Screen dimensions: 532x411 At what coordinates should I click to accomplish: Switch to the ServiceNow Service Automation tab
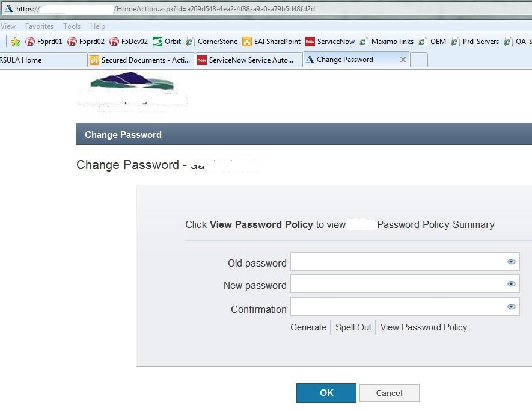[x=248, y=60]
